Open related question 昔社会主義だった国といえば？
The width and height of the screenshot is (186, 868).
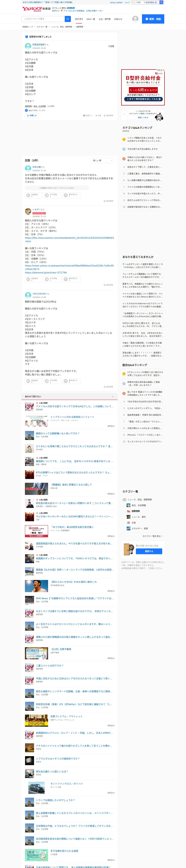pos(52,771)
